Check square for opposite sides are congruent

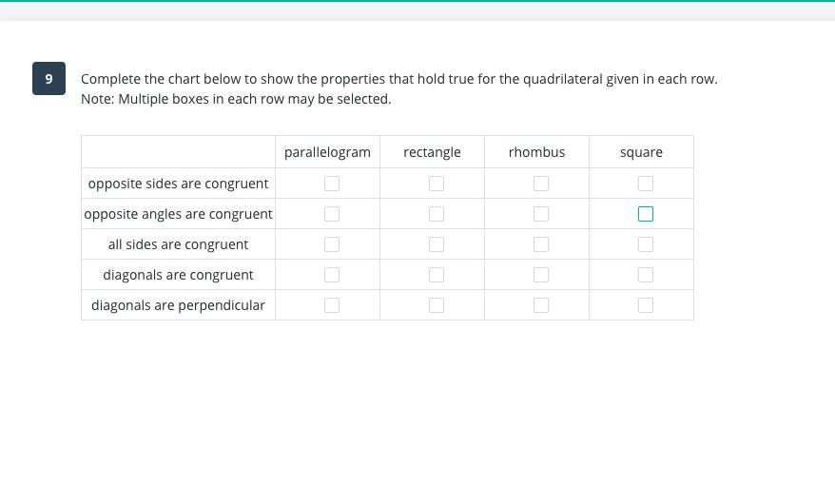(646, 184)
